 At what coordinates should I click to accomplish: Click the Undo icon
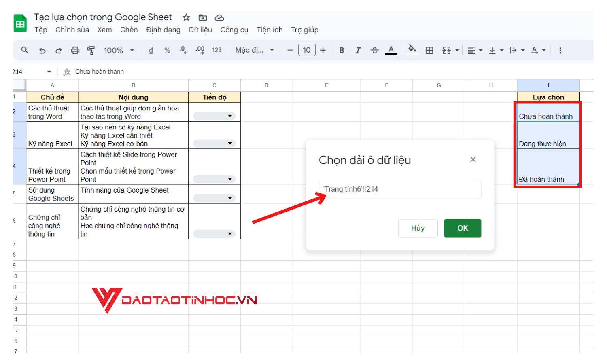43,50
